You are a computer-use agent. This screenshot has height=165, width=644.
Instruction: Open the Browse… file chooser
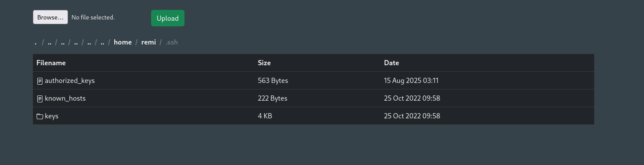click(x=50, y=17)
